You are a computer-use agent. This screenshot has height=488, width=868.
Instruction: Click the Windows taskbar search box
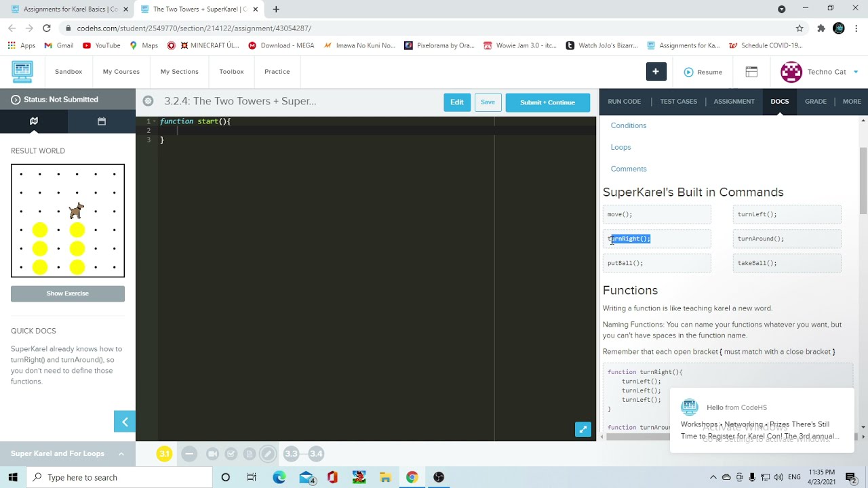[x=121, y=477]
